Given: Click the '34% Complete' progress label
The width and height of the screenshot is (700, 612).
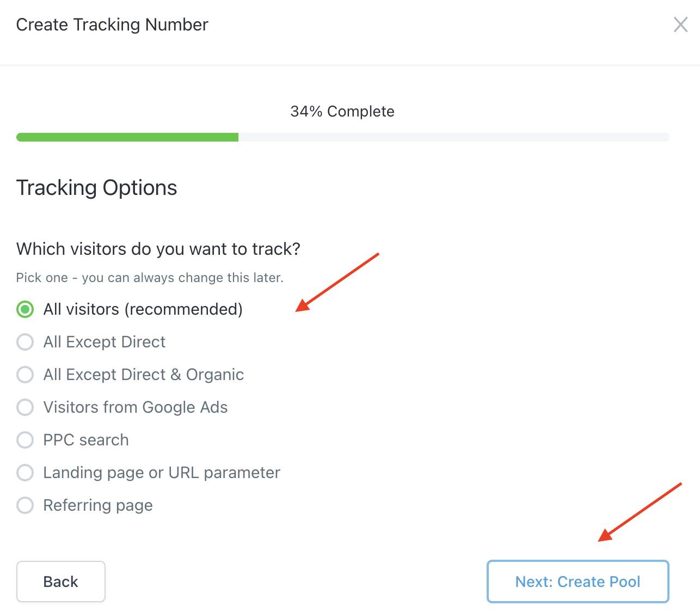Looking at the screenshot, I should 342,111.
